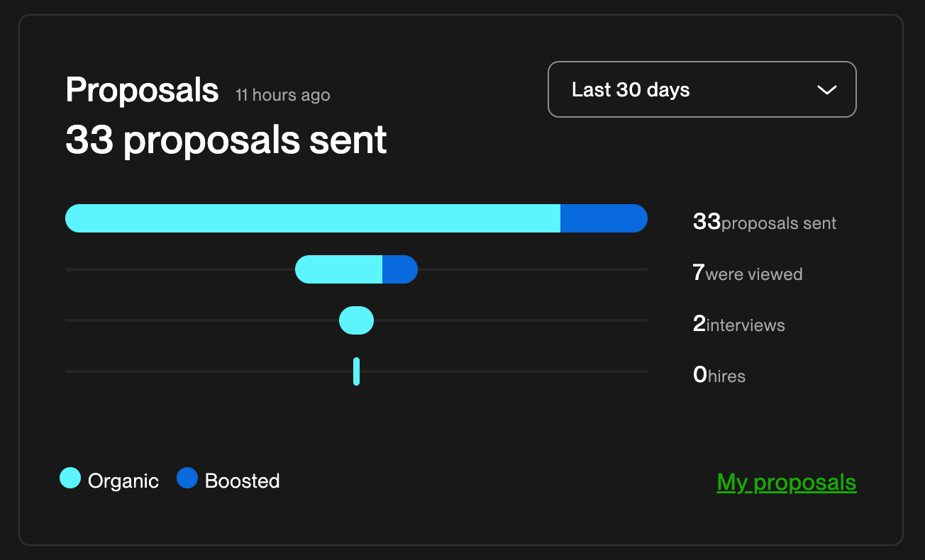Click the 0 hires stat label
Screen dimensions: 925x560
[x=719, y=376]
